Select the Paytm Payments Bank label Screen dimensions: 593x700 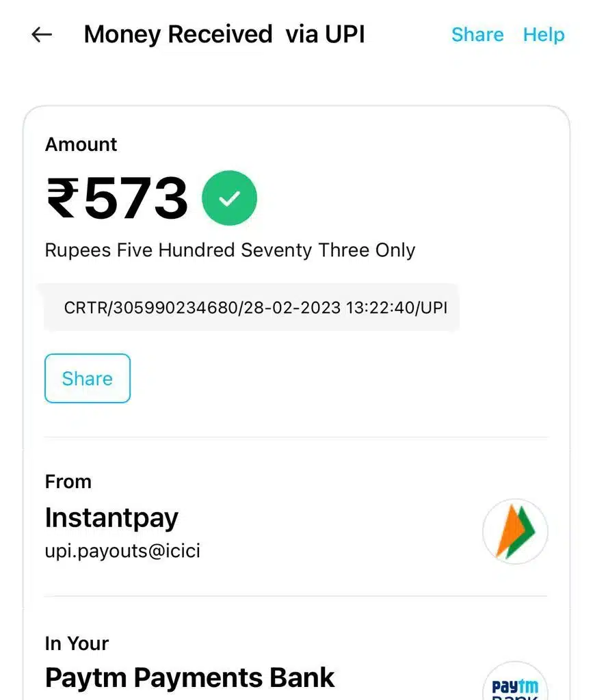pyautogui.click(x=189, y=677)
